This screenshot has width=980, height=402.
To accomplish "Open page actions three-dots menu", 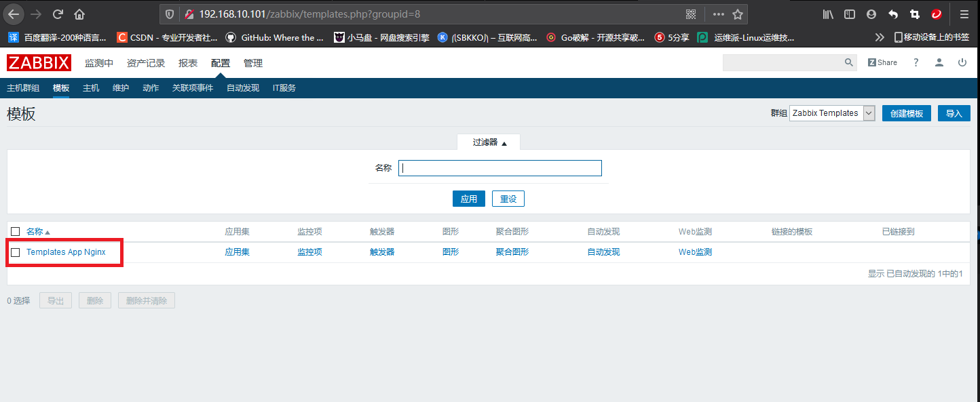I will 719,14.
